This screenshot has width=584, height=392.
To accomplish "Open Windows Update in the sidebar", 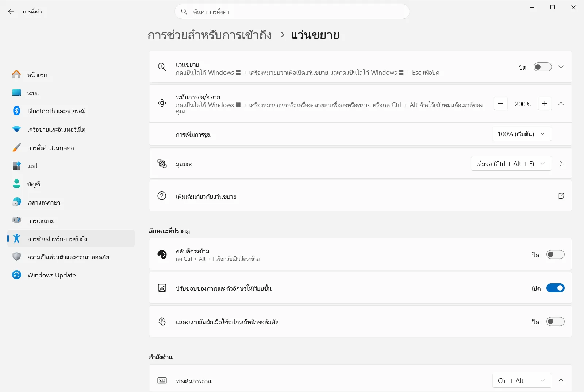I will point(71,275).
